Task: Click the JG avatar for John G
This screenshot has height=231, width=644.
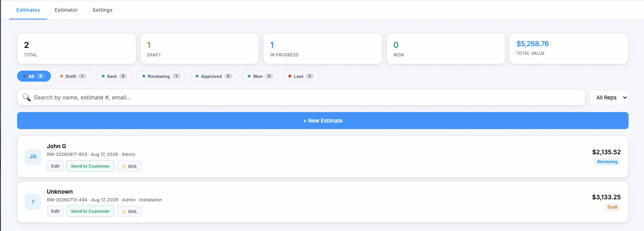Action: click(x=33, y=157)
